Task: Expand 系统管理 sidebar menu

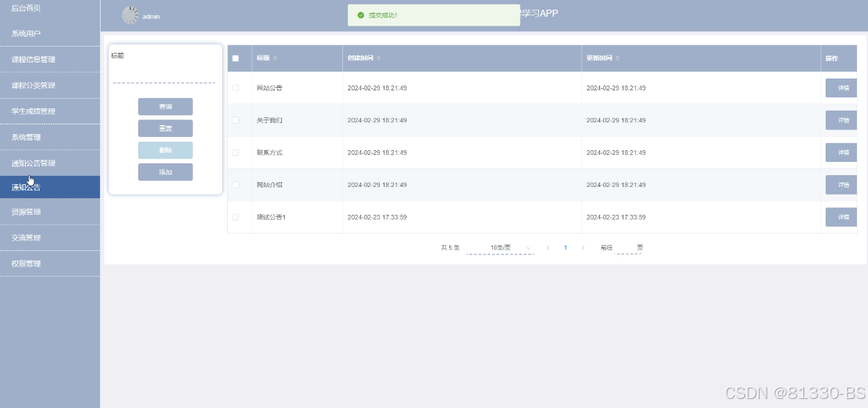Action: [x=50, y=137]
